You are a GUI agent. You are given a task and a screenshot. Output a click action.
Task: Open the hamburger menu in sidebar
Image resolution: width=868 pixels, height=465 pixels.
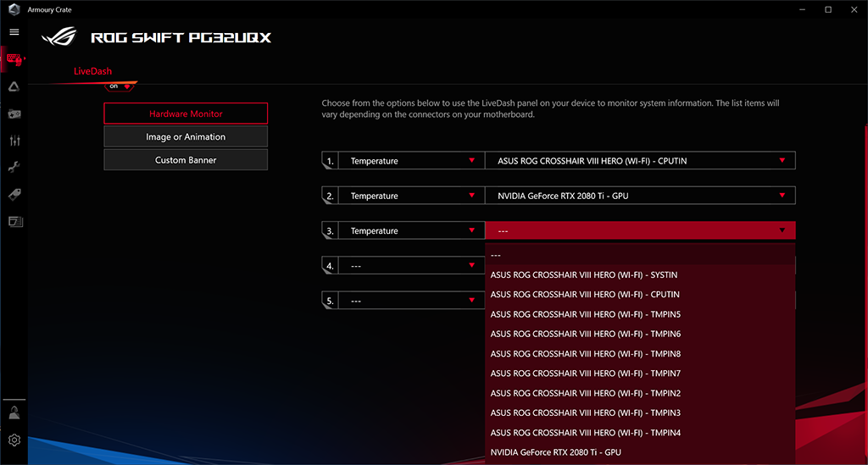[14, 32]
